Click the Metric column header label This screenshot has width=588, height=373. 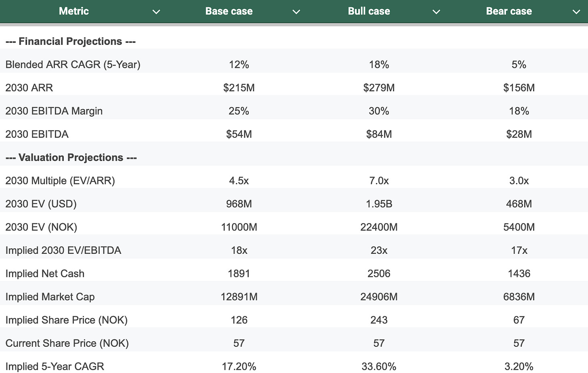tap(73, 11)
